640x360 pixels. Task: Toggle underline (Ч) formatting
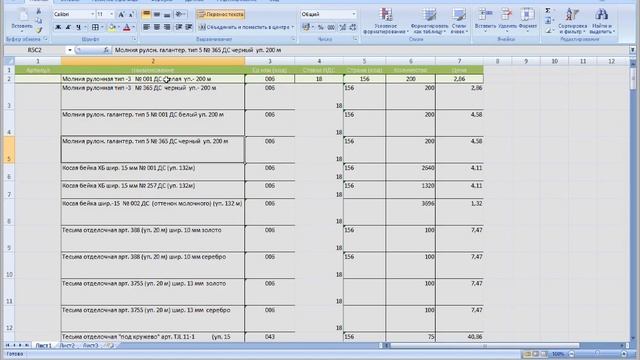coord(78,27)
